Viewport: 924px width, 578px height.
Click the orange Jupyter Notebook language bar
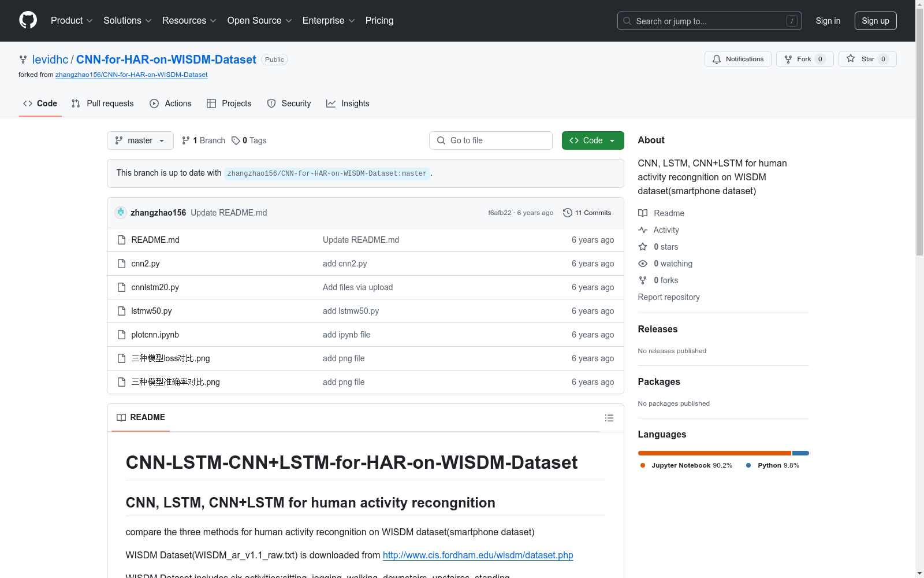point(714,453)
